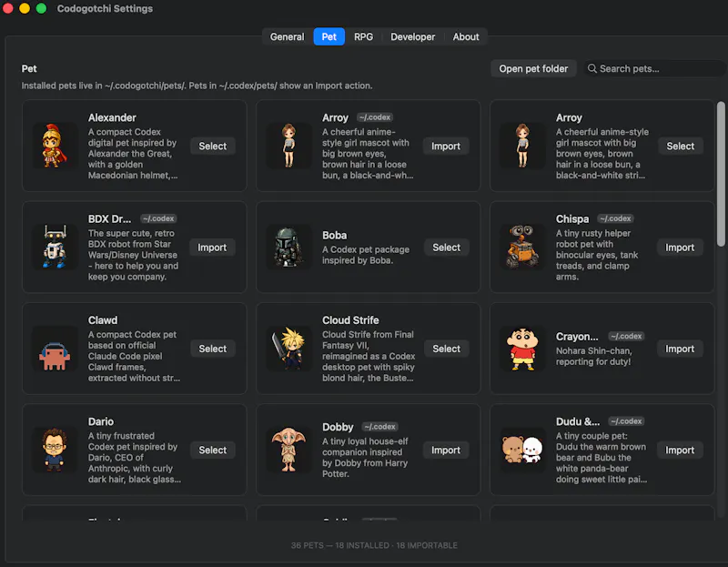Click the green window zoom button
Image resolution: width=728 pixels, height=567 pixels.
41,8
